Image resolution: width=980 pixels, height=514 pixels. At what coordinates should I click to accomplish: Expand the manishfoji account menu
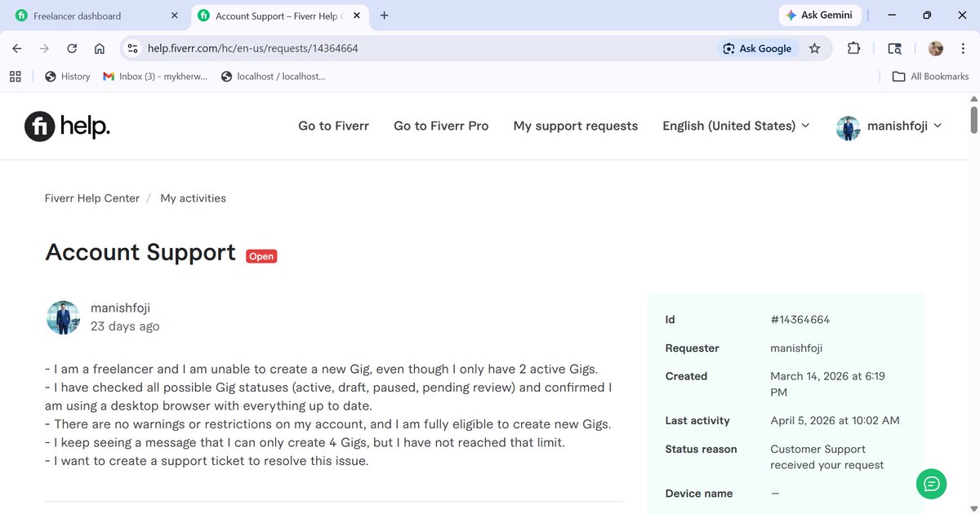coord(889,126)
